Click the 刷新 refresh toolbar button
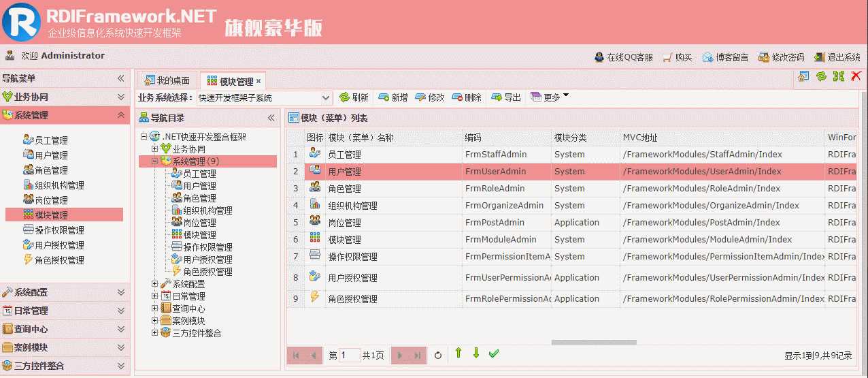The image size is (868, 378). coord(354,97)
